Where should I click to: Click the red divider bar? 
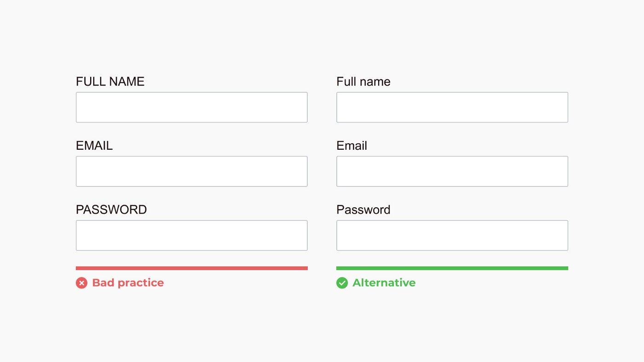point(192,268)
